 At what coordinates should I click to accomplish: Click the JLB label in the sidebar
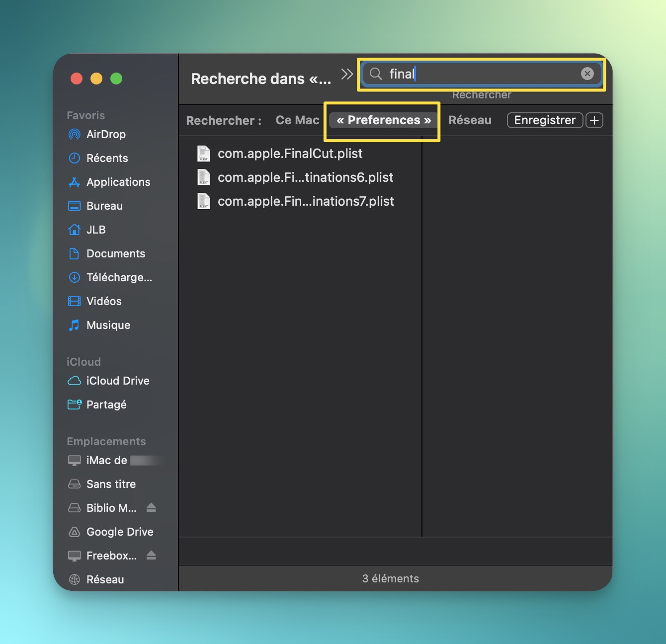tap(96, 230)
